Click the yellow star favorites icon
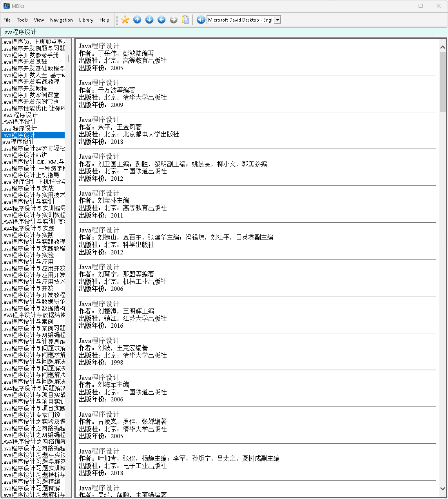Image resolution: width=448 pixels, height=499 pixels. point(125,20)
